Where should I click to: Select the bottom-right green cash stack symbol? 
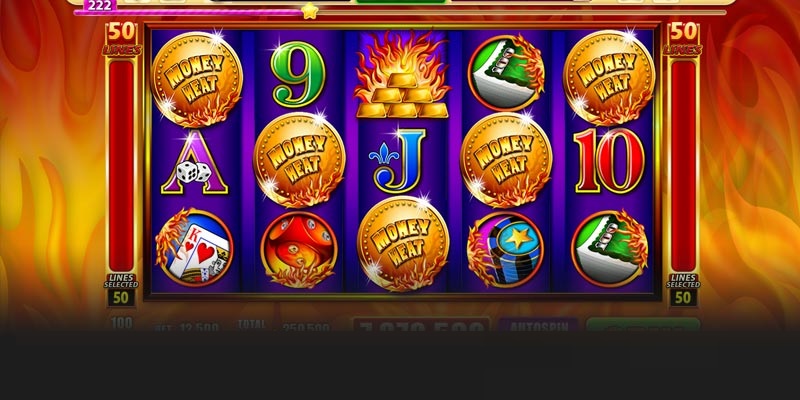coord(610,249)
